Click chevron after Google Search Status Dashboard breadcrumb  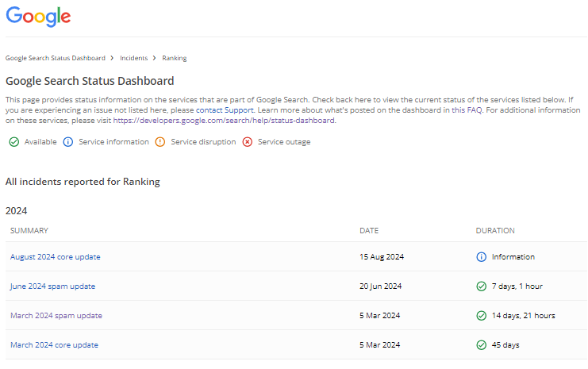click(x=112, y=58)
